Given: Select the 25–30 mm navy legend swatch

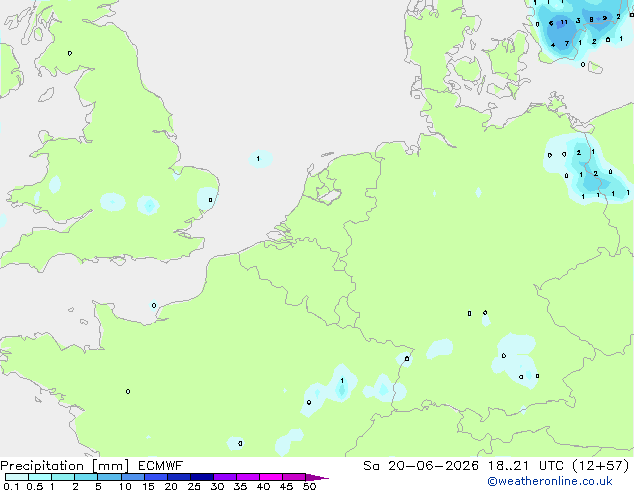Looking at the screenshot, I should click(202, 477).
